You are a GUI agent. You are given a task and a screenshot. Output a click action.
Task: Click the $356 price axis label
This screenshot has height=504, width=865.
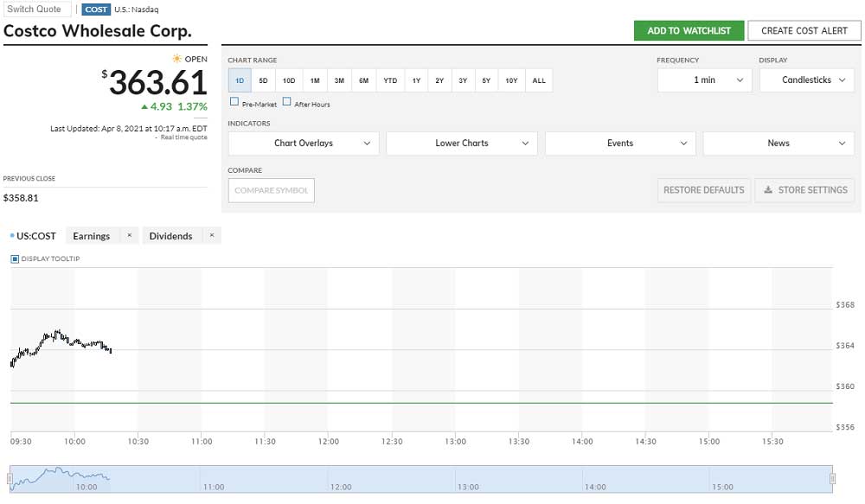click(x=845, y=427)
